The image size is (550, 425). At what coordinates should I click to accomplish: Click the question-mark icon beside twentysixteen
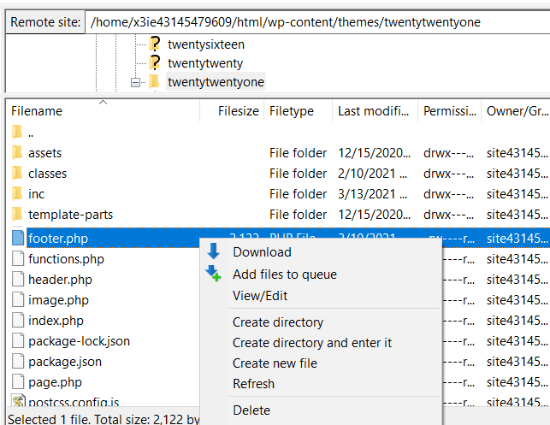click(x=154, y=44)
